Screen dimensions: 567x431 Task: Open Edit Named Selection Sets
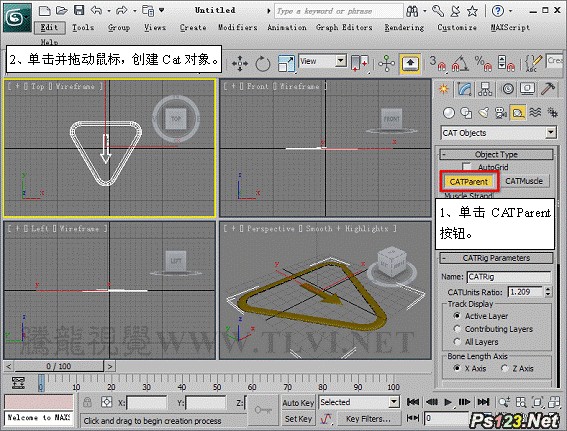(533, 63)
